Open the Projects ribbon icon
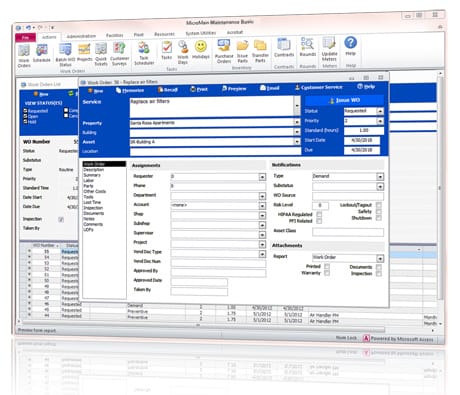 point(84,53)
